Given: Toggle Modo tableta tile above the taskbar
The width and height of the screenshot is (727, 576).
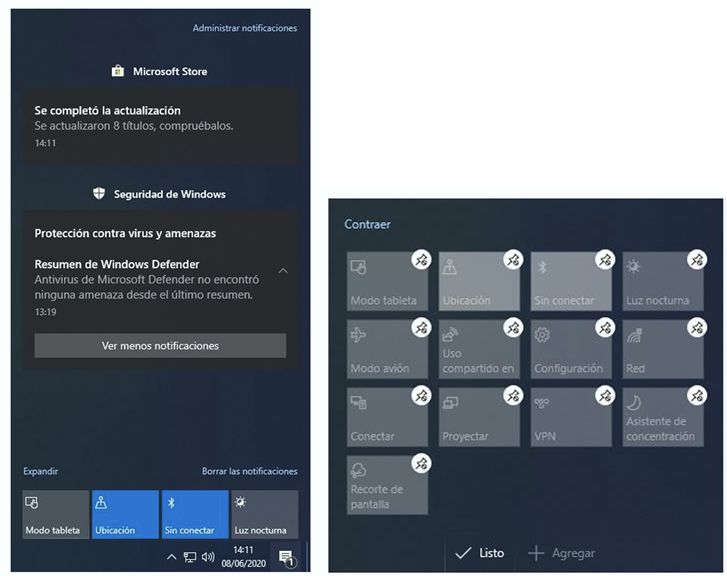Looking at the screenshot, I should coord(56,514).
